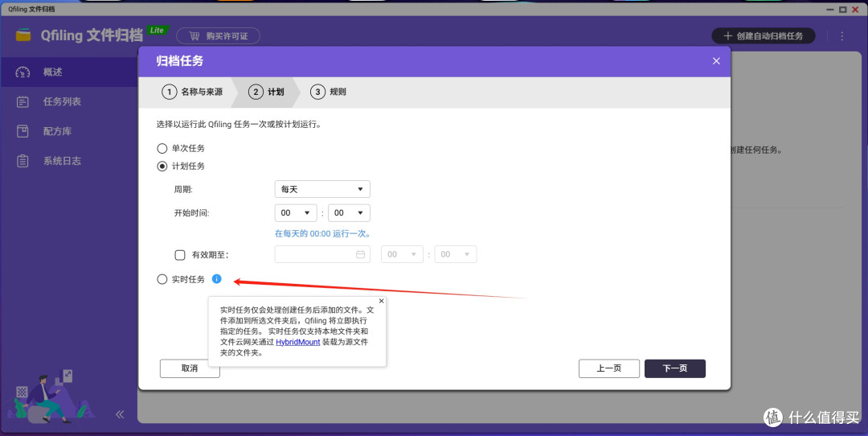This screenshot has height=436, width=868.
Task: Minimize the Qfiling window
Action: coord(829,10)
